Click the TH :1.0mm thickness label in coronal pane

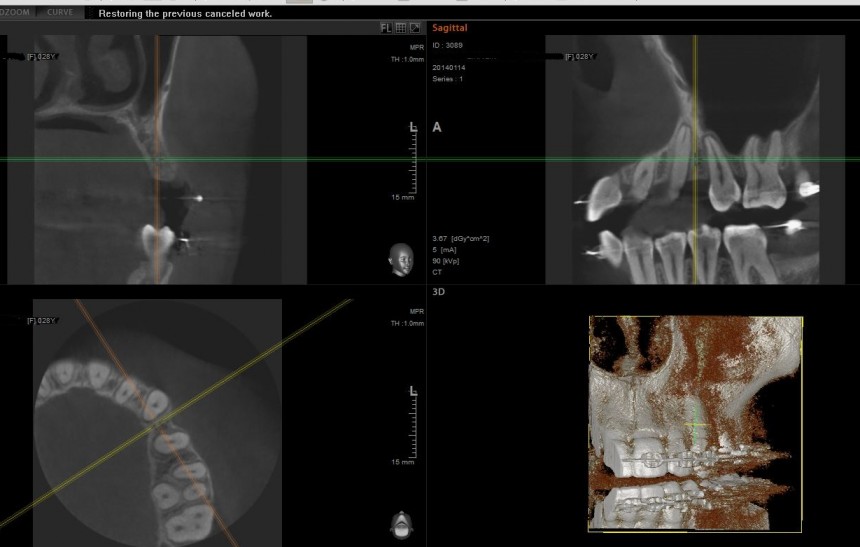click(x=407, y=59)
